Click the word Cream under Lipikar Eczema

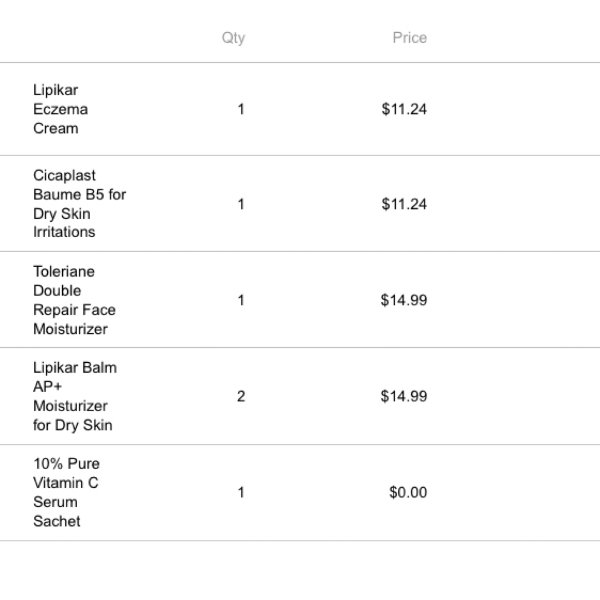(x=56, y=128)
